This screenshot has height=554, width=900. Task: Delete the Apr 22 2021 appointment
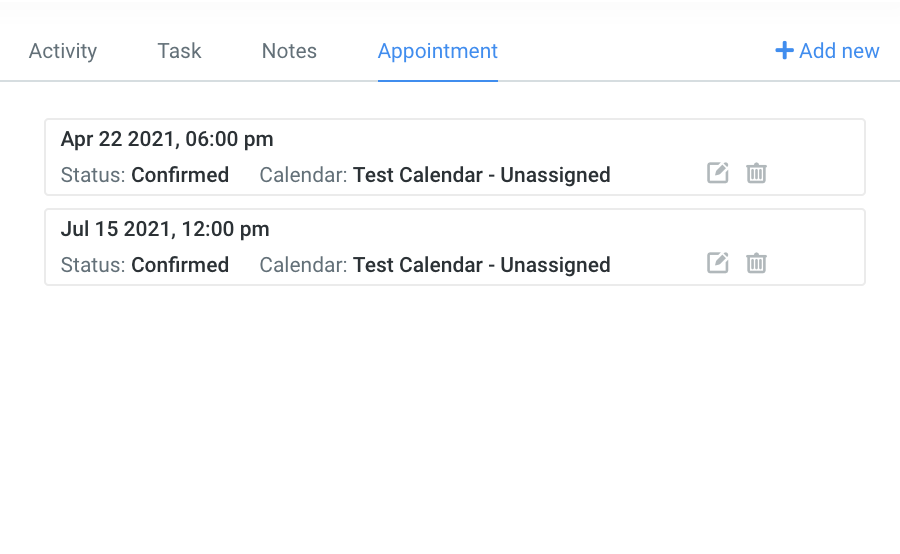point(757,173)
